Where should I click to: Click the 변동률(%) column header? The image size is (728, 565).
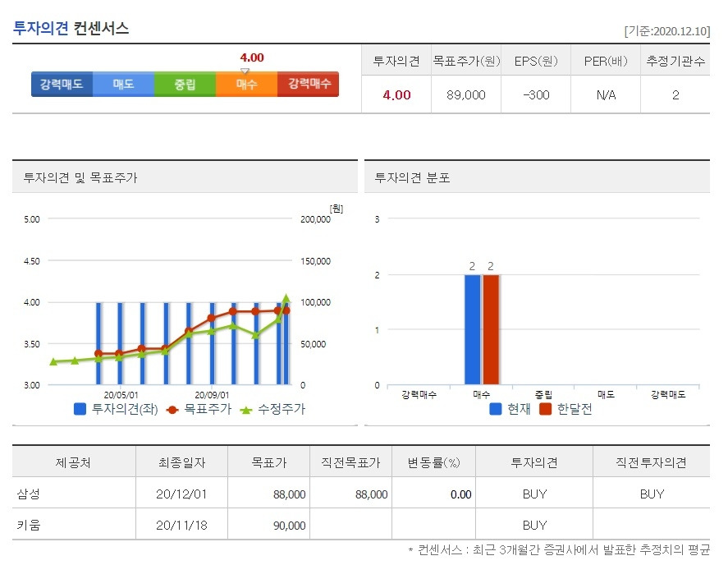pyautogui.click(x=433, y=462)
